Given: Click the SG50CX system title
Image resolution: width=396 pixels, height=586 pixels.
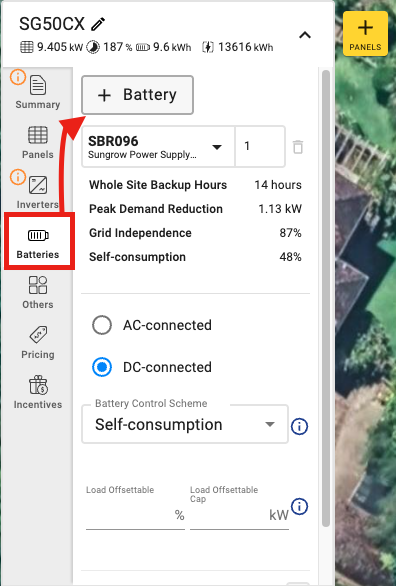Looking at the screenshot, I should point(52,24).
